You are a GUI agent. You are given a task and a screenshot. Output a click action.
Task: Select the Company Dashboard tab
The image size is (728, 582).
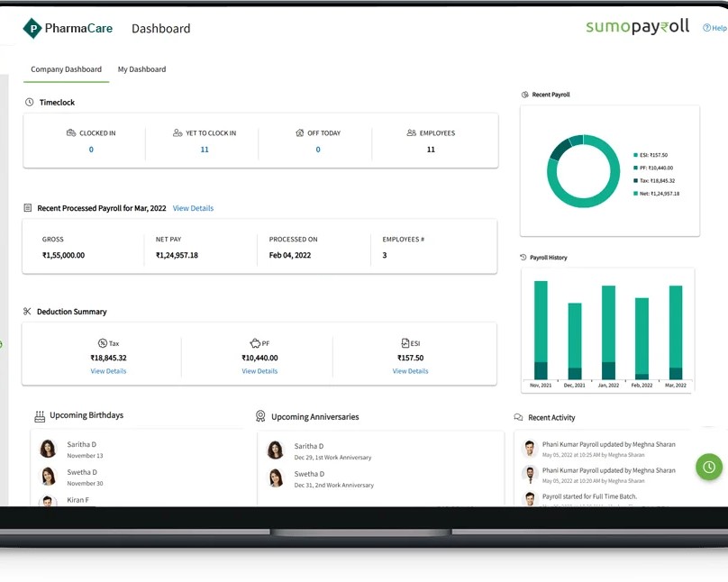(x=66, y=69)
